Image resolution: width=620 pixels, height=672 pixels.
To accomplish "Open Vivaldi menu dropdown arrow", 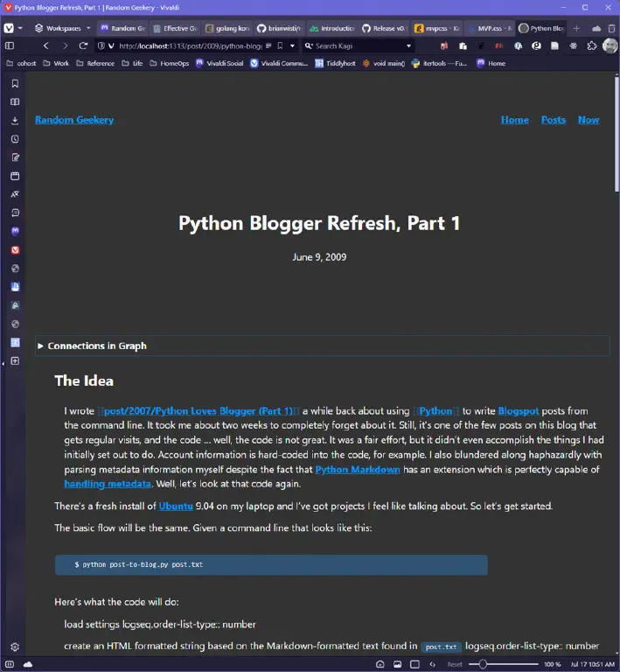I will coord(20,28).
